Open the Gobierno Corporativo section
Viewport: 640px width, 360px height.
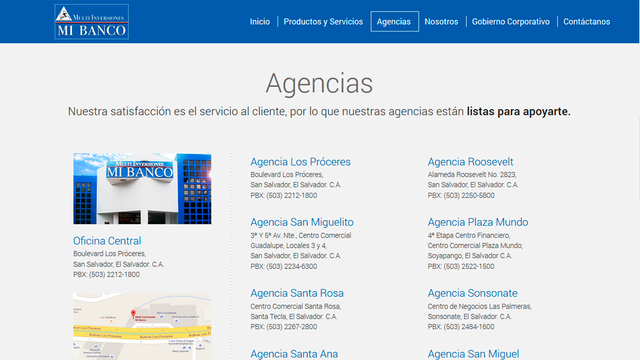pyautogui.click(x=511, y=22)
